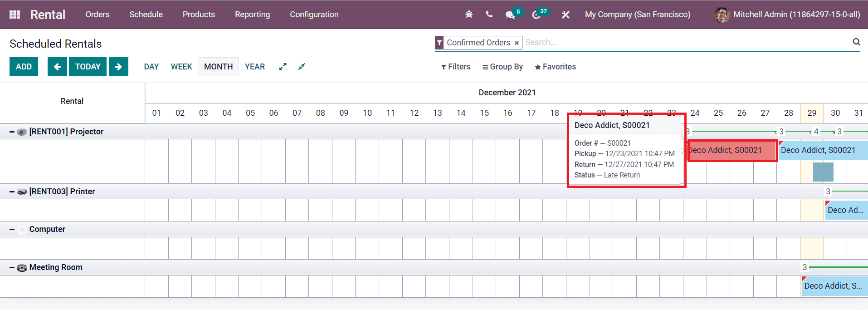Open the Favorites dropdown
The height and width of the screenshot is (310, 868).
(x=555, y=67)
